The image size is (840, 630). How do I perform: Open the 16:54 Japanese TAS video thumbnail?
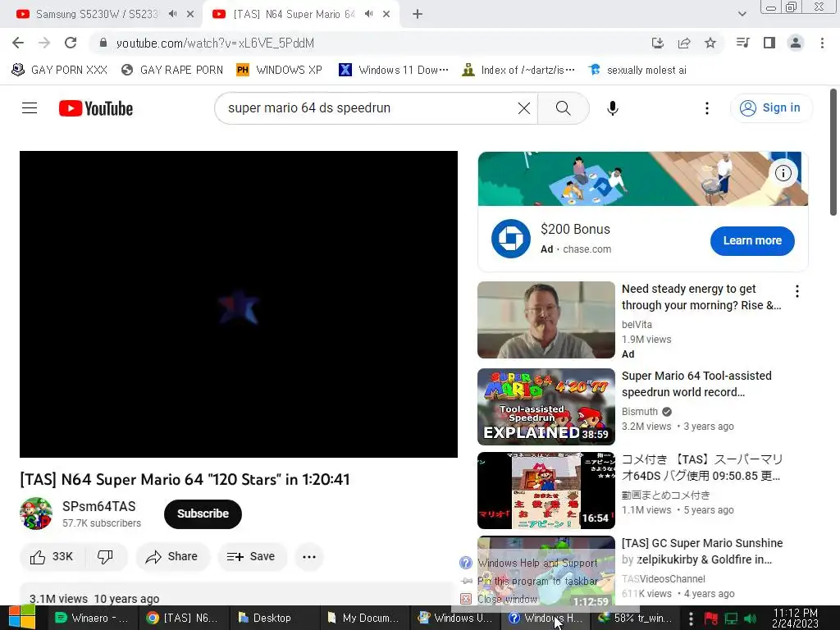(x=546, y=491)
